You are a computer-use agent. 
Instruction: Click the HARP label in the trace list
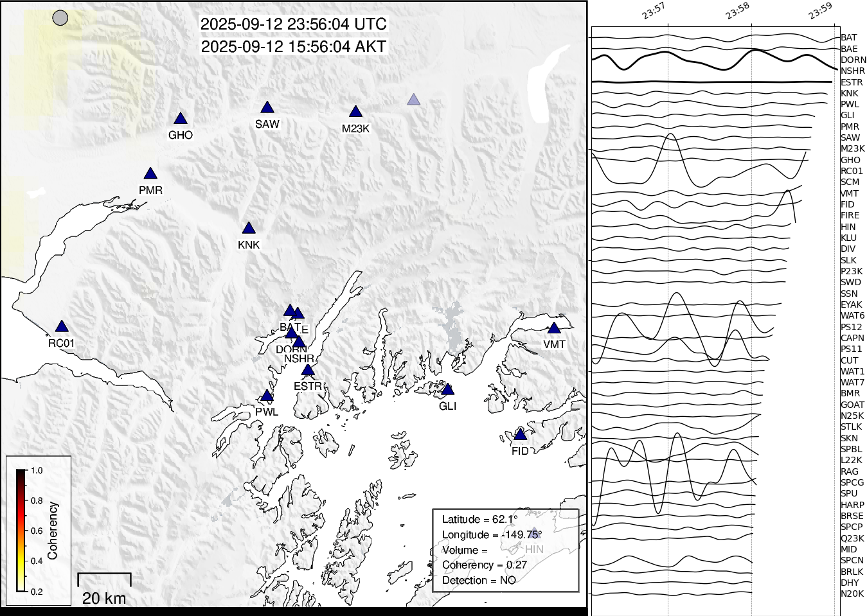852,506
